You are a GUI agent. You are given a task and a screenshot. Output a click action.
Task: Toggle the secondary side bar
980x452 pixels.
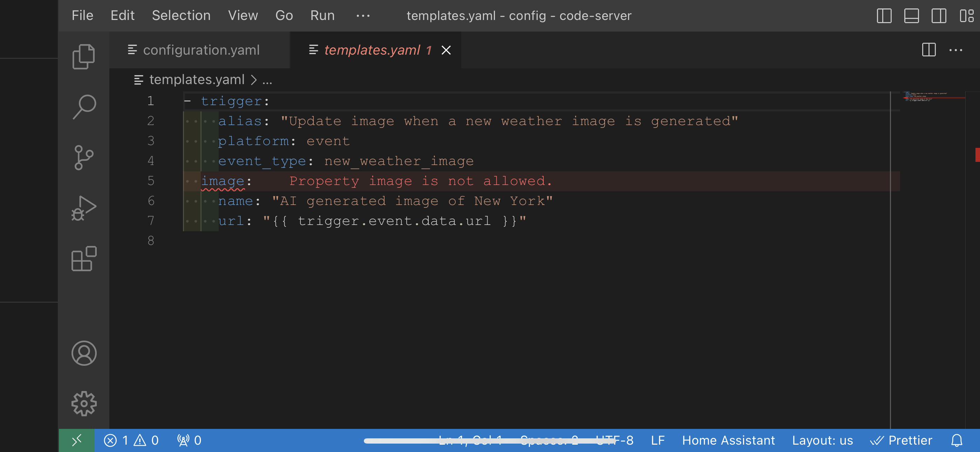pyautogui.click(x=939, y=16)
